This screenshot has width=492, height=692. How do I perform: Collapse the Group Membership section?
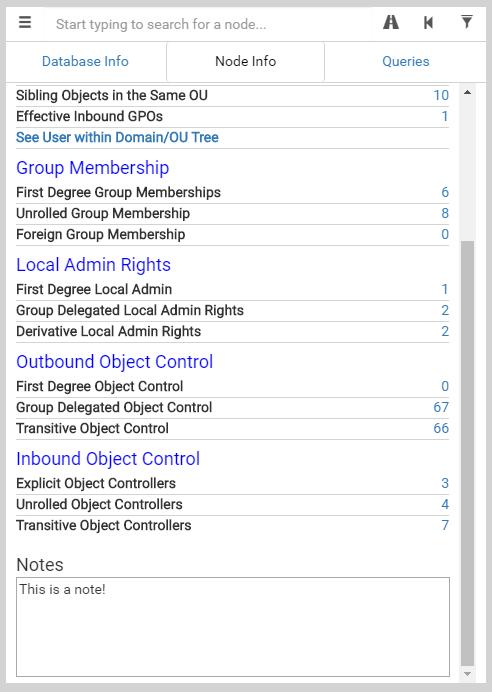(93, 168)
